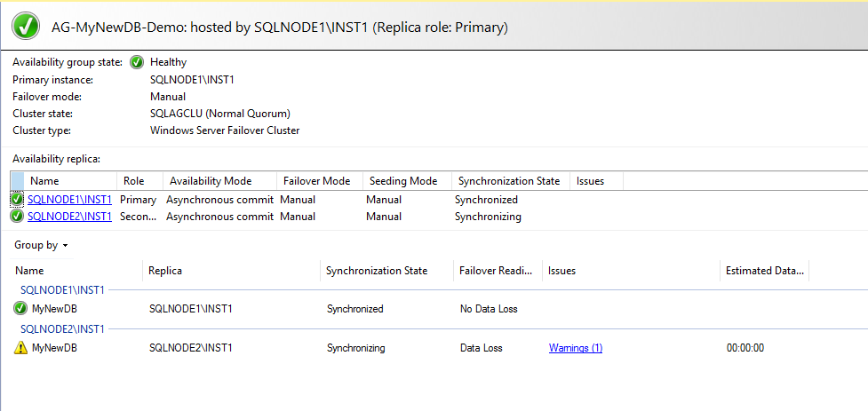Sort replicas by Seeding Mode column

(x=403, y=181)
